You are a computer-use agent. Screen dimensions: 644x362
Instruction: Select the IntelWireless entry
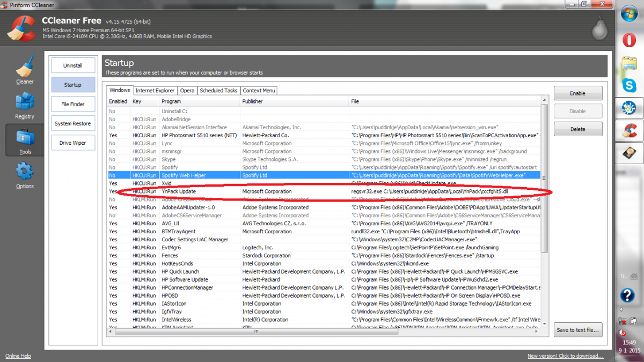(323, 320)
